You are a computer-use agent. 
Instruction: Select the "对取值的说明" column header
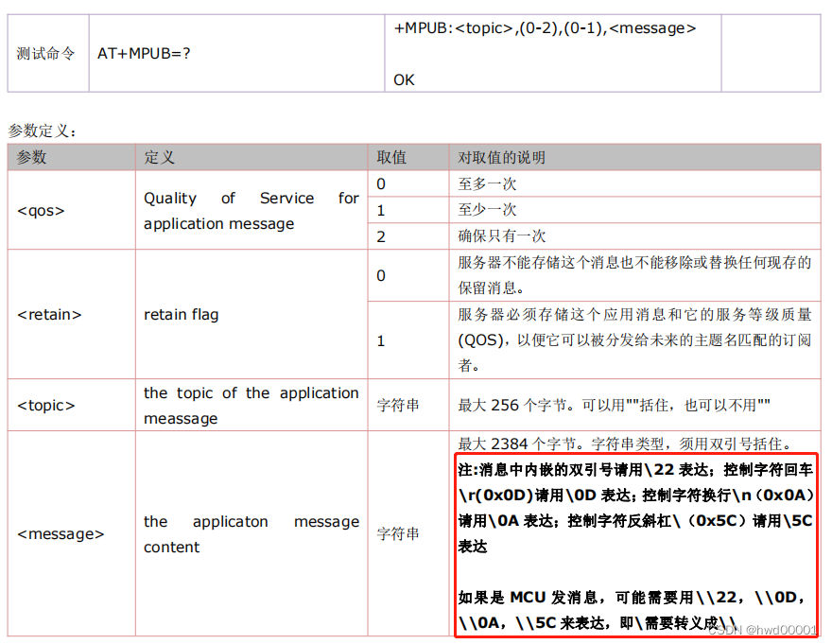coord(634,157)
